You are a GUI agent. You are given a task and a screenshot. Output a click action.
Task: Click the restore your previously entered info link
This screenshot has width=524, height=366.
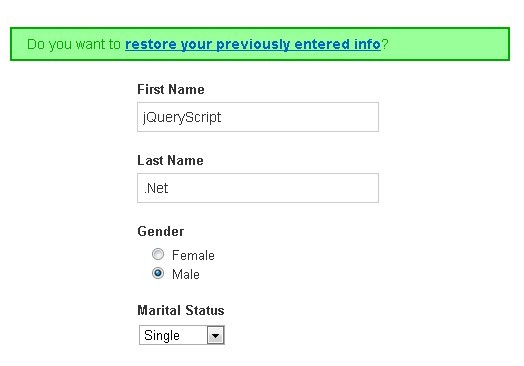coord(253,44)
